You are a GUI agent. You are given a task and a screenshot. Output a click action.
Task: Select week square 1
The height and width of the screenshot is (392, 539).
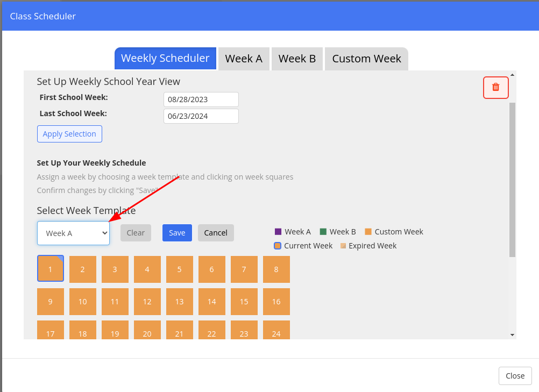pos(51,269)
